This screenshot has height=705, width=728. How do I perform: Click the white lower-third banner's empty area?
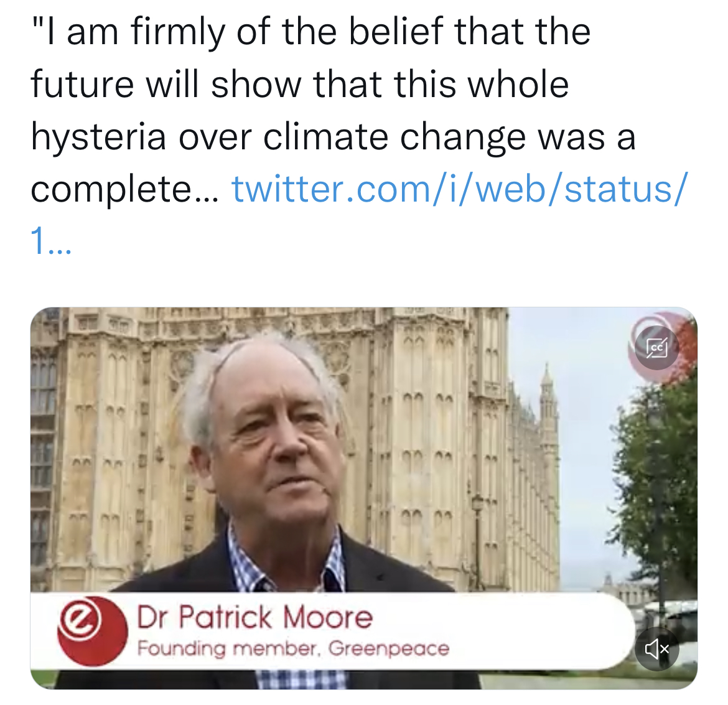click(534, 631)
